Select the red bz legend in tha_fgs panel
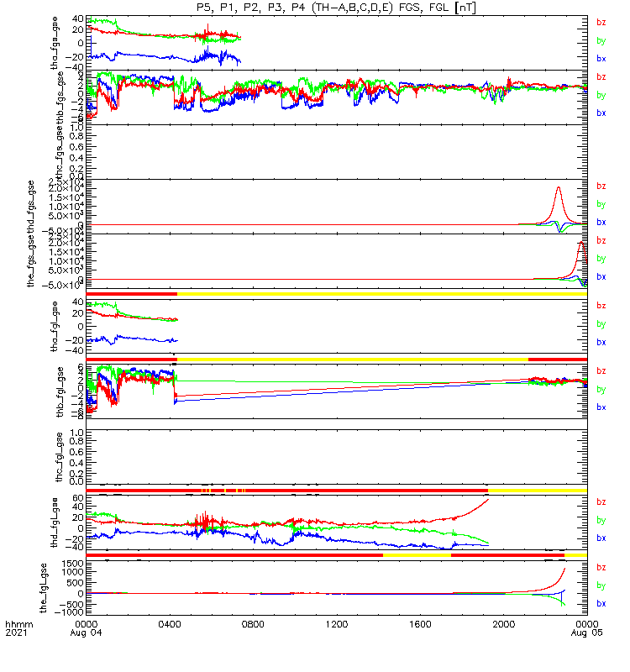The height and width of the screenshot is (672, 630). 601,23
